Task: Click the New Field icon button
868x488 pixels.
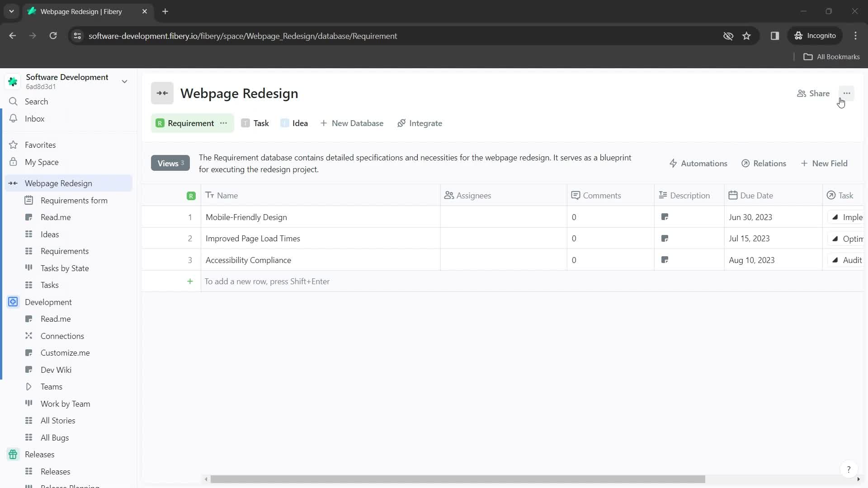Action: (804, 163)
